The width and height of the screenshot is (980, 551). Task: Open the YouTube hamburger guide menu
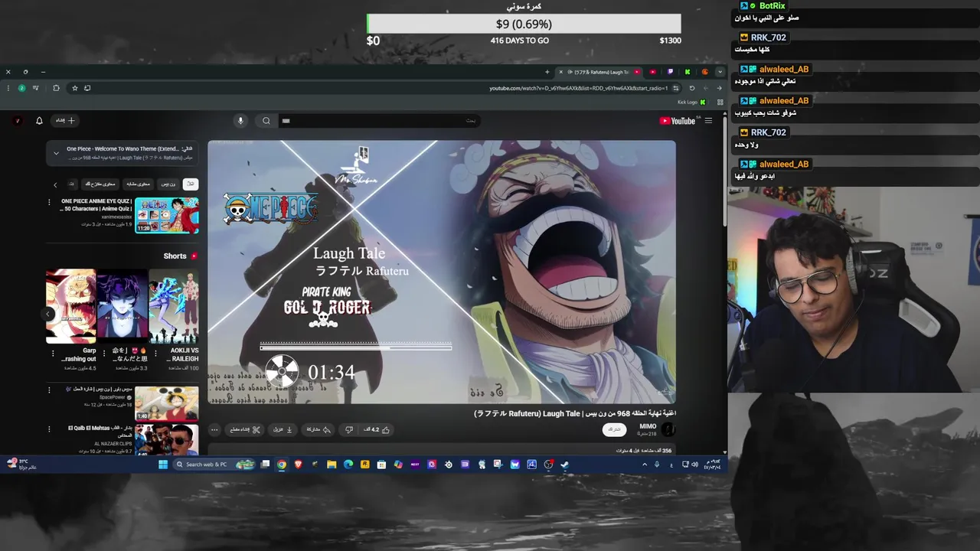tap(708, 121)
